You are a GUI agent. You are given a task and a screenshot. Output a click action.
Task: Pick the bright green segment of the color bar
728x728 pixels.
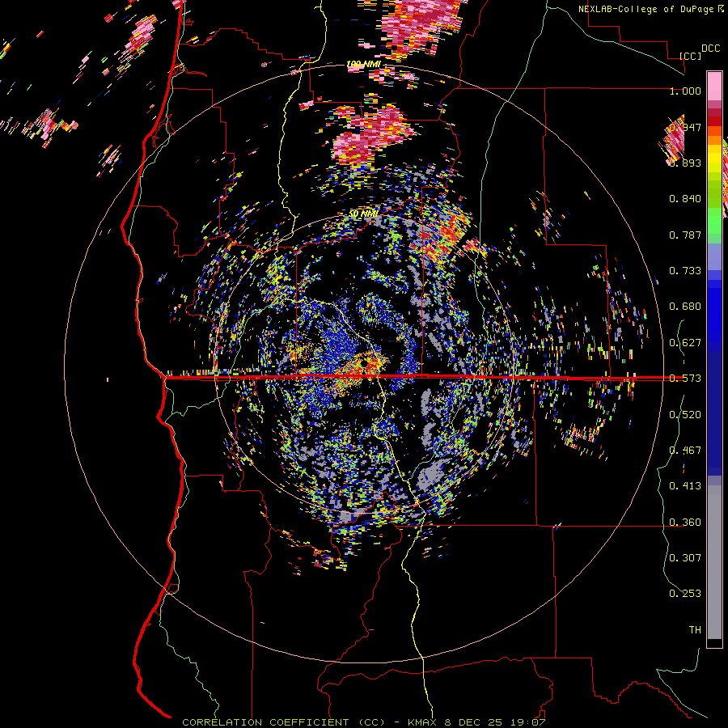pos(714,221)
